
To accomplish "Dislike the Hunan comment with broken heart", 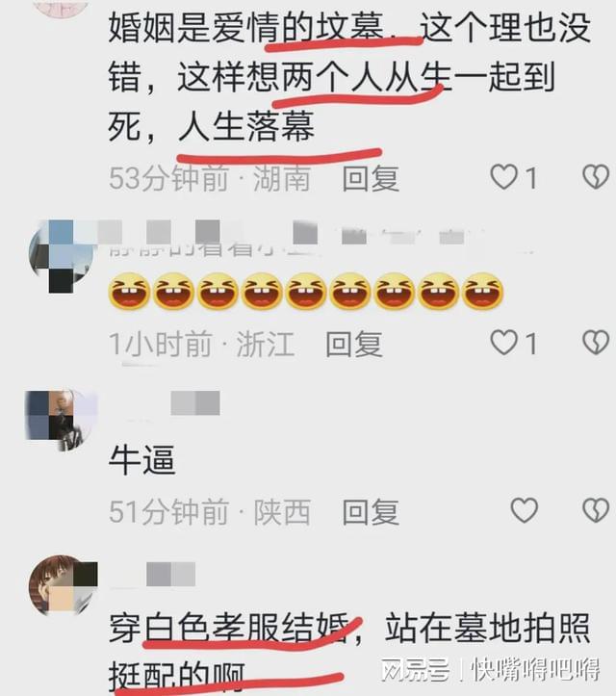I will click(x=596, y=177).
